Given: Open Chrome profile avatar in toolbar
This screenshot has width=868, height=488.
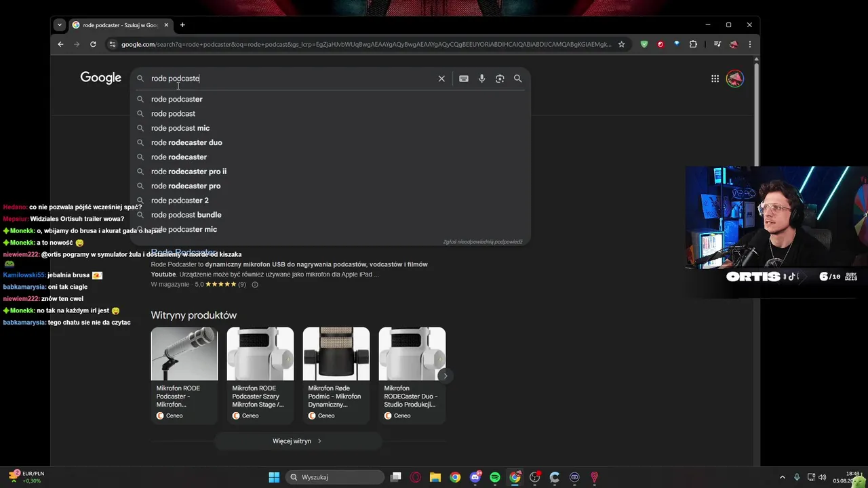Looking at the screenshot, I should [733, 44].
